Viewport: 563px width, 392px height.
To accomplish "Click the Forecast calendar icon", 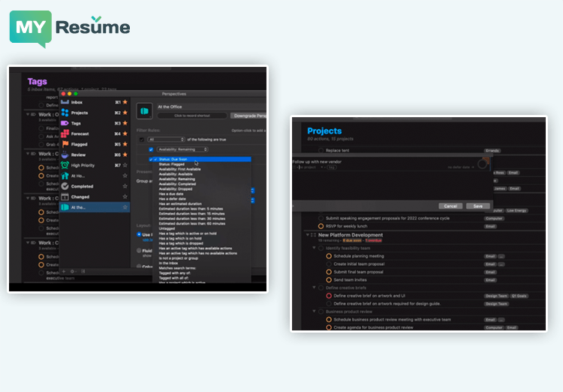I will click(x=65, y=133).
